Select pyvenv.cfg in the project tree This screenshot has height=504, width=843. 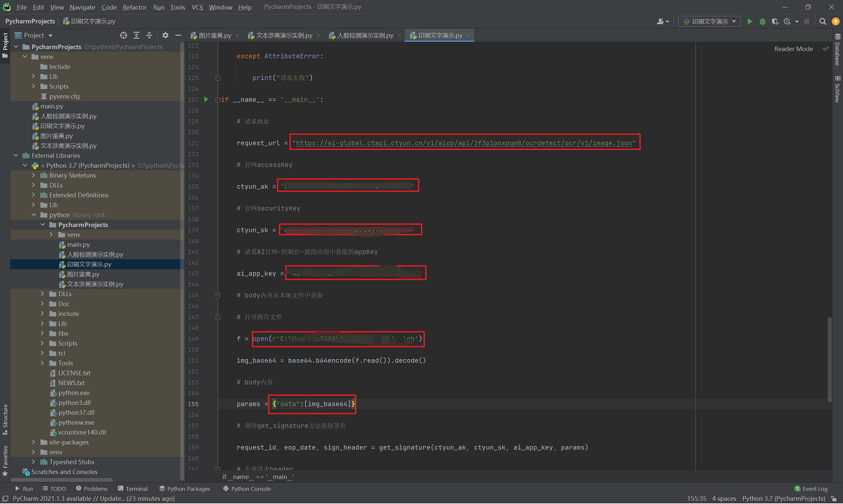pyautogui.click(x=64, y=97)
